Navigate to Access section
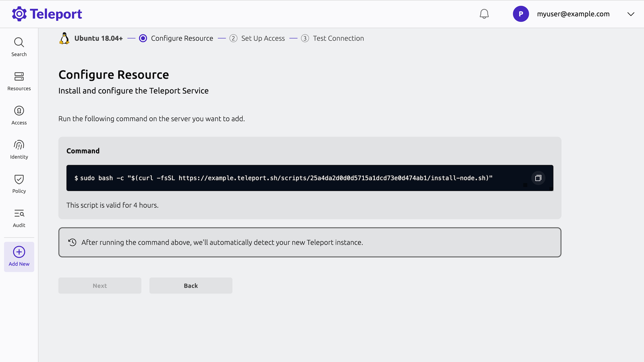This screenshot has height=362, width=644. (19, 115)
